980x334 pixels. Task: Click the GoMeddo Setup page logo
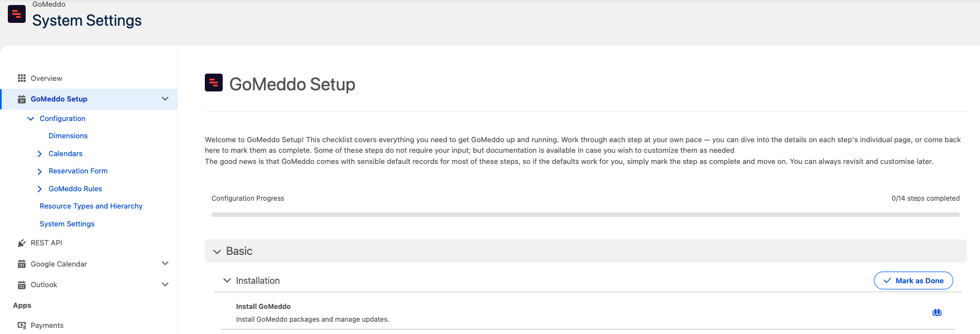click(x=214, y=83)
